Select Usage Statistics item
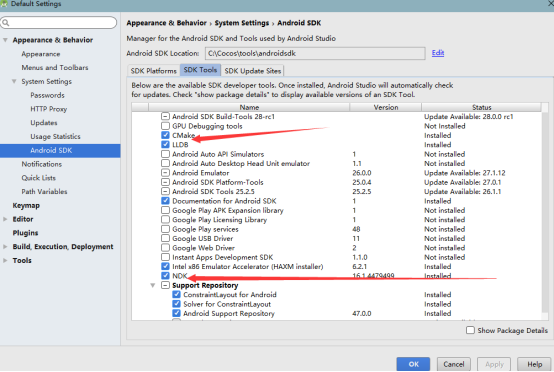The image size is (554, 372). point(55,136)
